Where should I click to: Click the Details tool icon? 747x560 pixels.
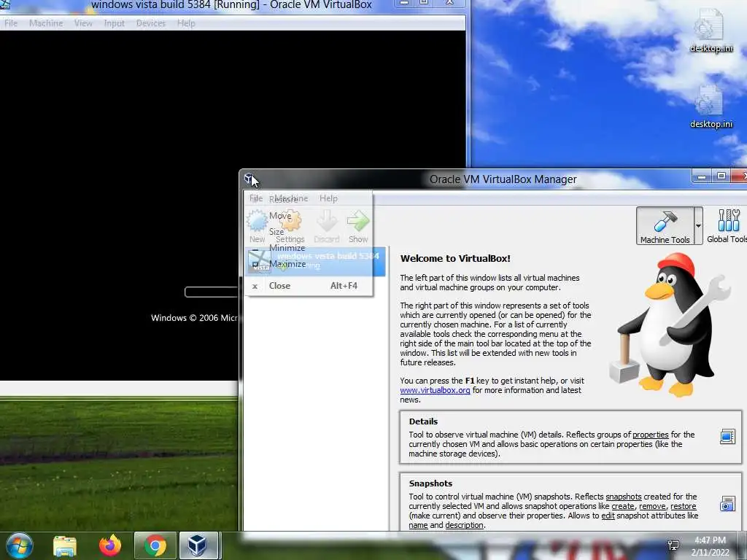pyautogui.click(x=727, y=436)
